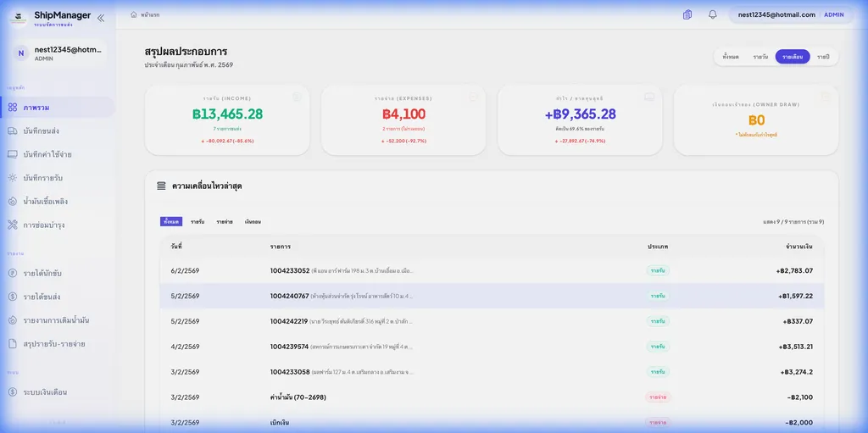The height and width of the screenshot is (433, 868).
Task: Click the รายการ column header
Action: (280, 247)
